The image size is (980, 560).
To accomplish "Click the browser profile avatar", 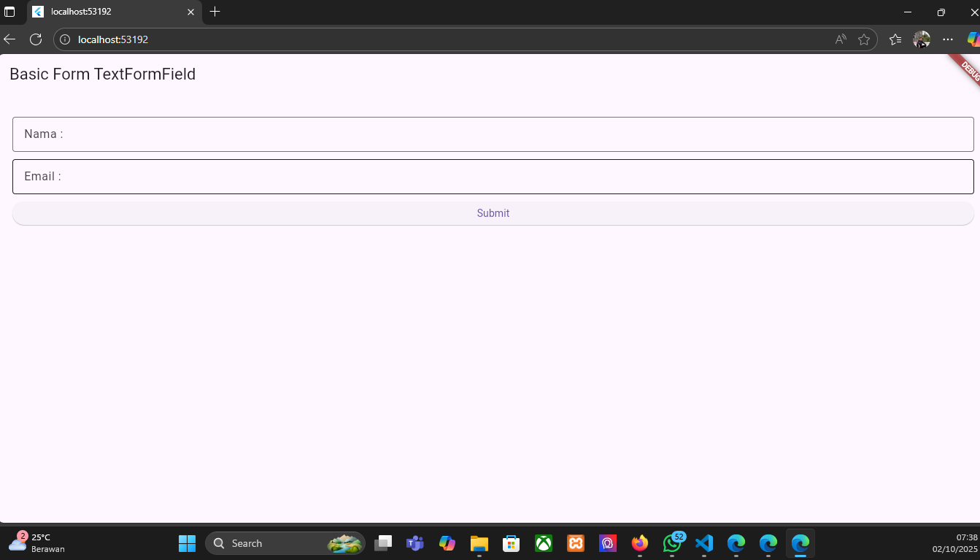I will (x=921, y=39).
